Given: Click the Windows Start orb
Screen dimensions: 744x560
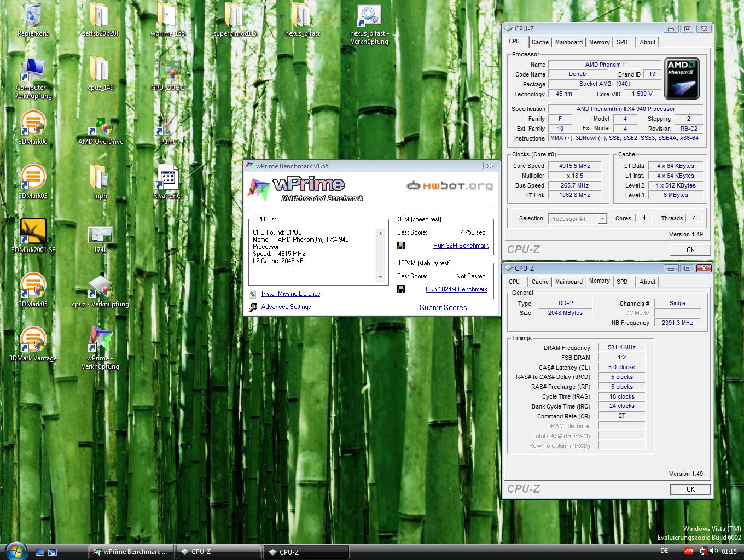Looking at the screenshot, I should [15, 551].
